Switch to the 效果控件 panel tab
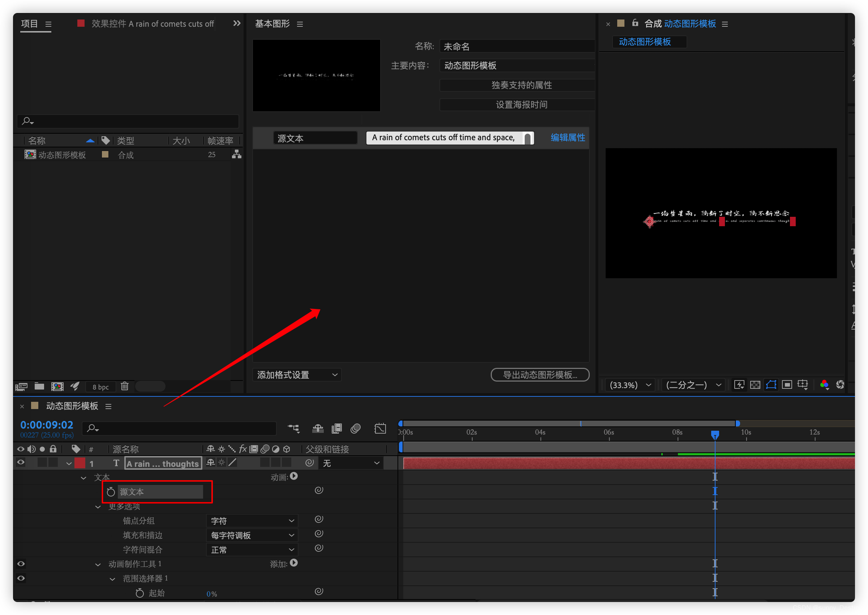The image size is (868, 615). tap(152, 23)
